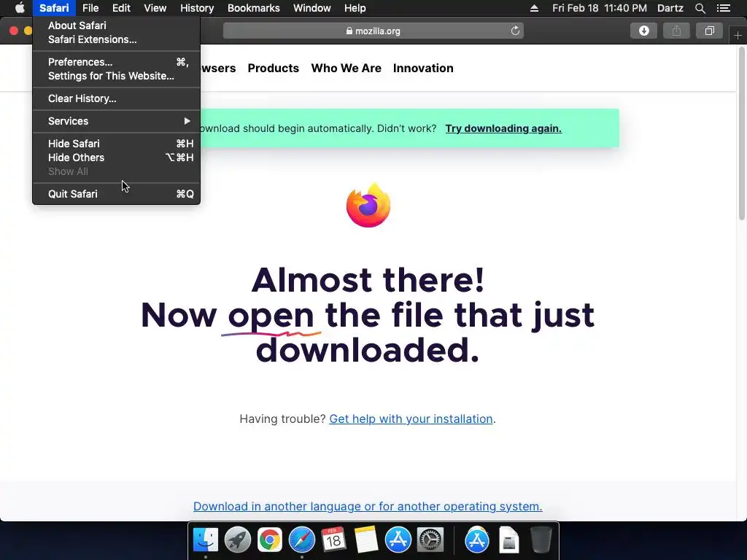
Task: Click the eject icon in menu bar
Action: point(534,8)
